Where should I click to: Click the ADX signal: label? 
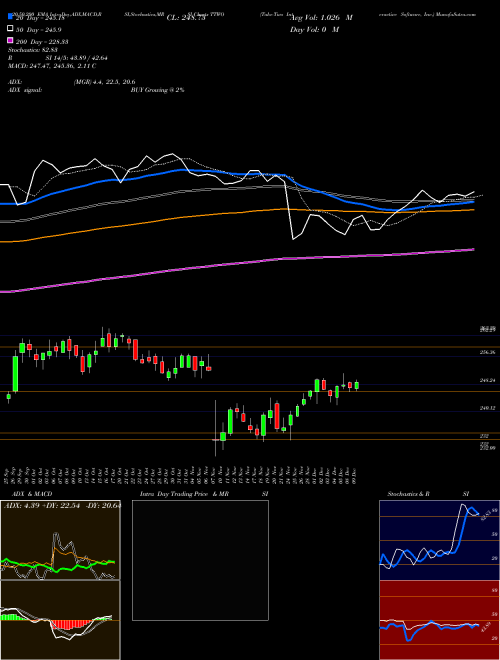[25, 90]
